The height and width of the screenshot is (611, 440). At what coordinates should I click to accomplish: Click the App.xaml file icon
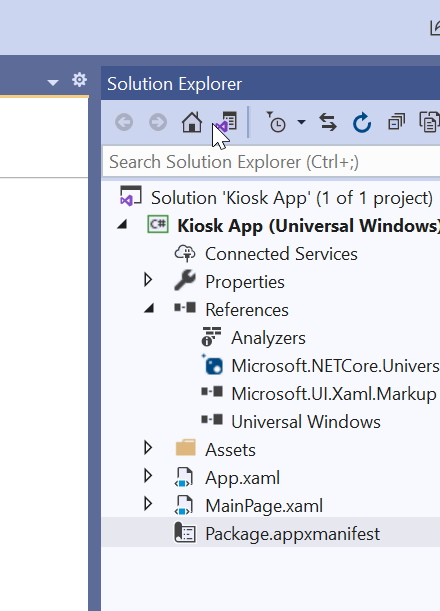tap(184, 477)
